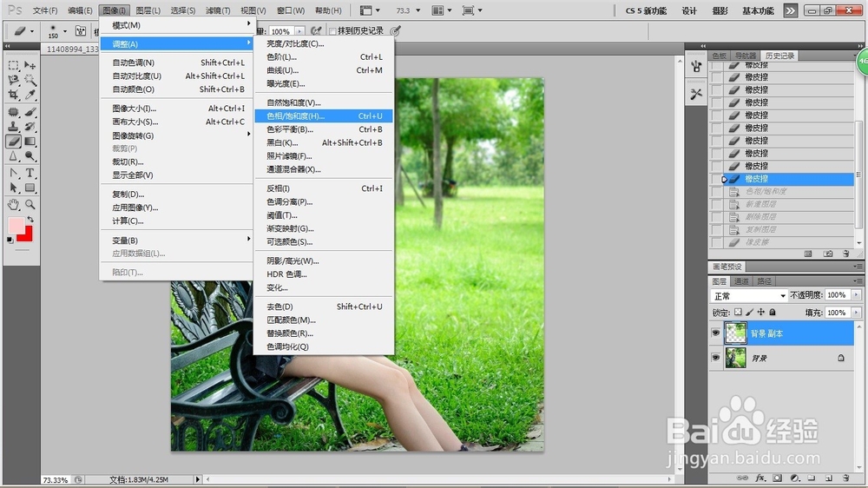Viewport: 868px width, 488px height.
Task: Lock transparent pixels icon
Action: tap(738, 312)
